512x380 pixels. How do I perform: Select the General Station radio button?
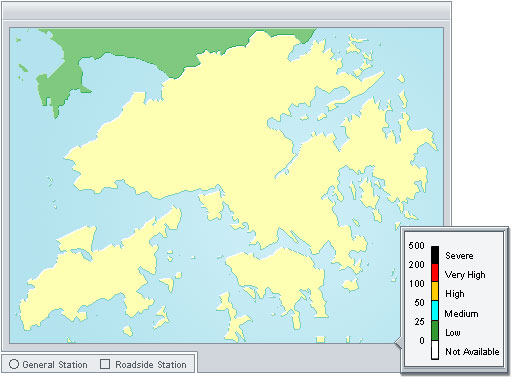click(14, 364)
